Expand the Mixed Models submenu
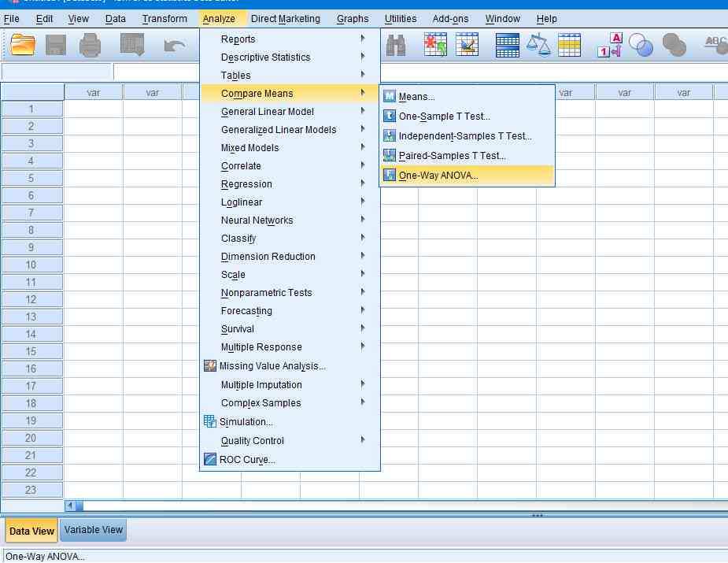The image size is (728, 563). (363, 147)
